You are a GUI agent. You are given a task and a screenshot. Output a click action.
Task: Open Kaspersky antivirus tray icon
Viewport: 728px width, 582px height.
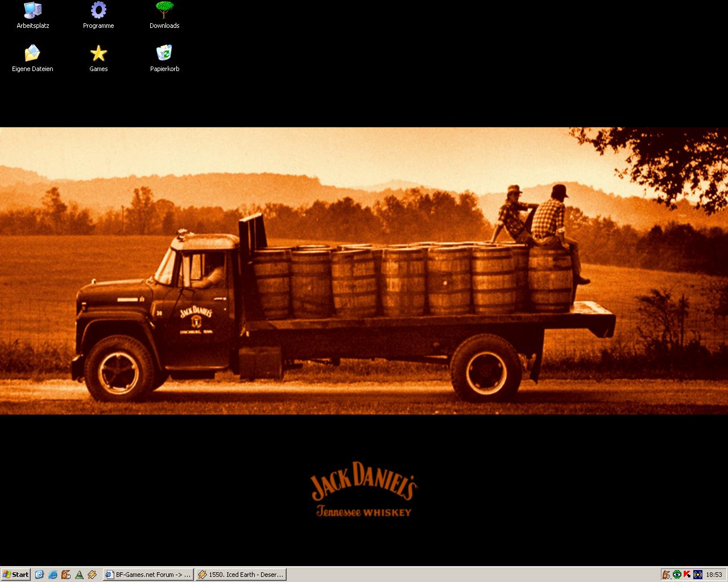tap(687, 575)
